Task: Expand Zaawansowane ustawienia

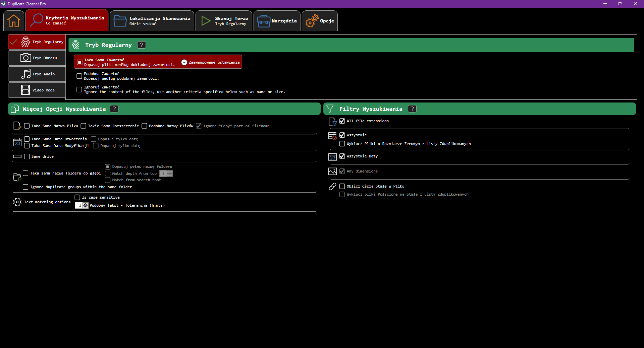Action: click(211, 62)
